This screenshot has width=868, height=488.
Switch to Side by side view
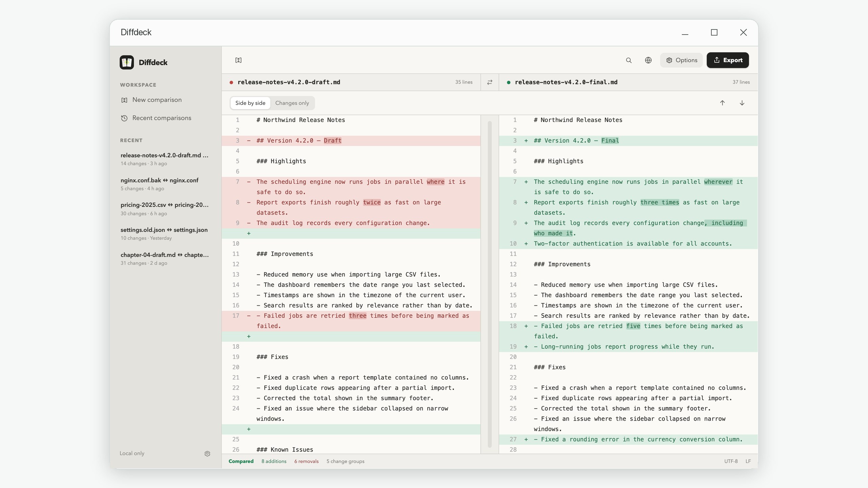point(250,103)
